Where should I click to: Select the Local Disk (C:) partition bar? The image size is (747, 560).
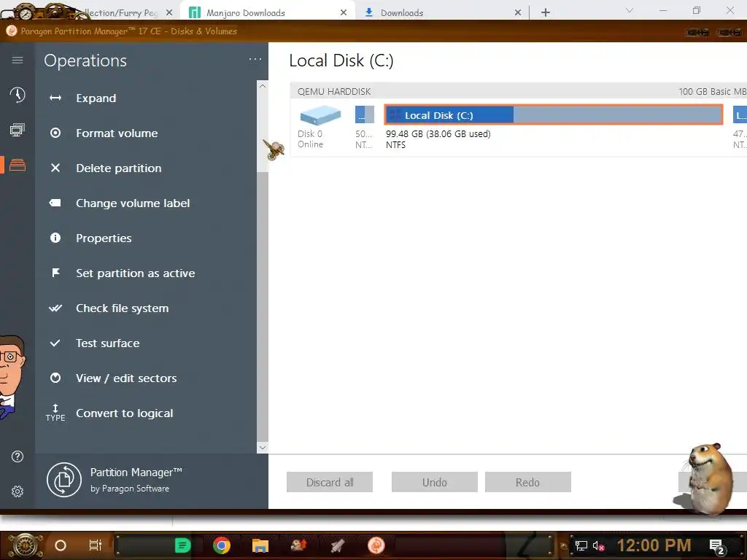[x=554, y=114]
